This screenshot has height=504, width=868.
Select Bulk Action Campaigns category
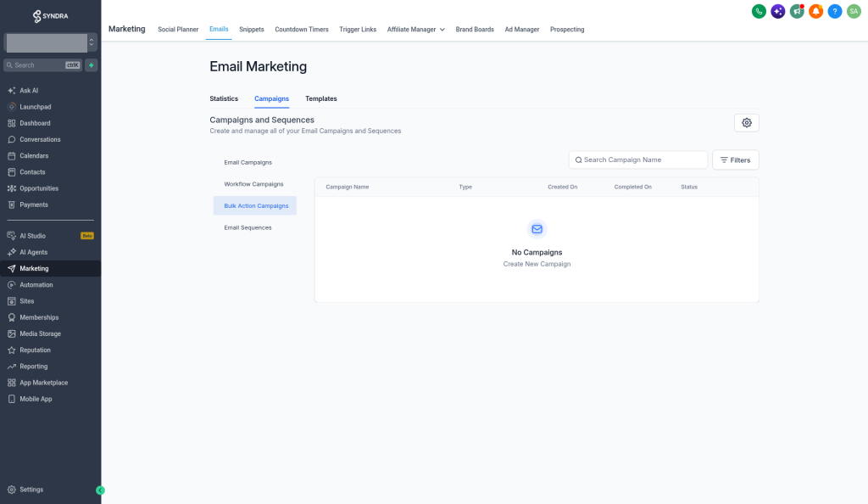tap(255, 205)
